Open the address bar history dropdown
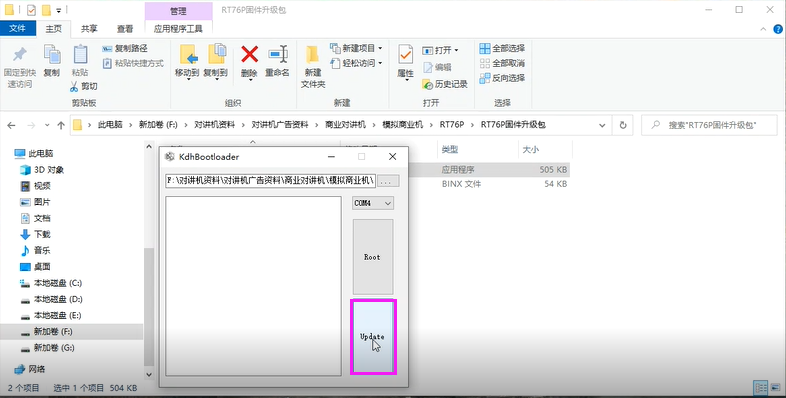Viewport: 786px width, 398px height. [x=602, y=125]
